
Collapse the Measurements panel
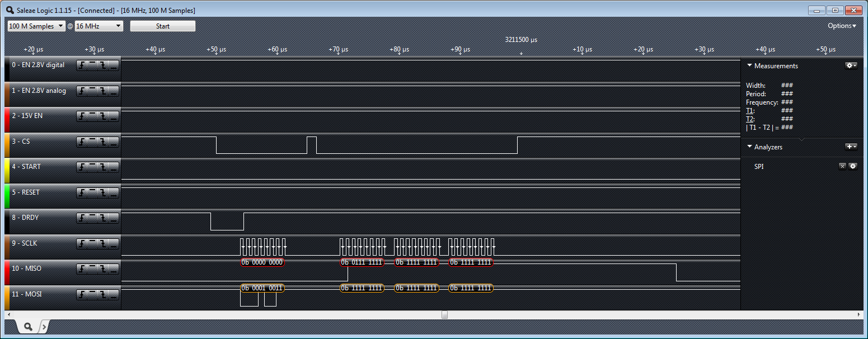[750, 65]
